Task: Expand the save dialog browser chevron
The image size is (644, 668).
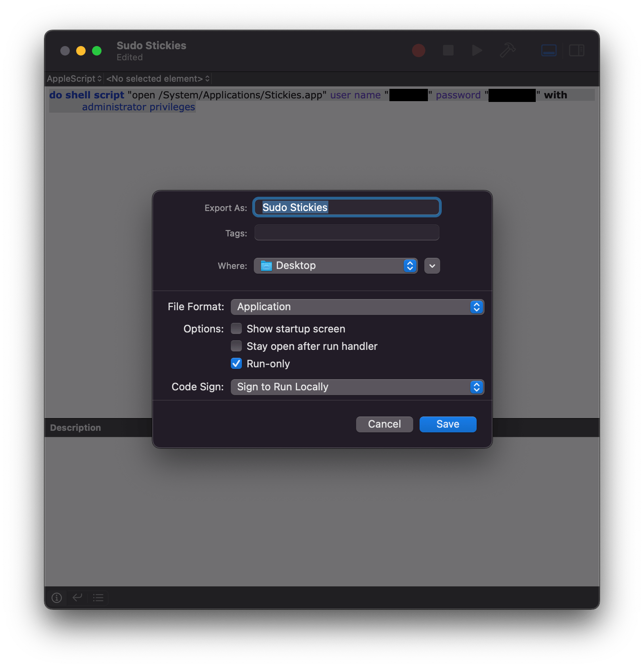Action: 432,266
